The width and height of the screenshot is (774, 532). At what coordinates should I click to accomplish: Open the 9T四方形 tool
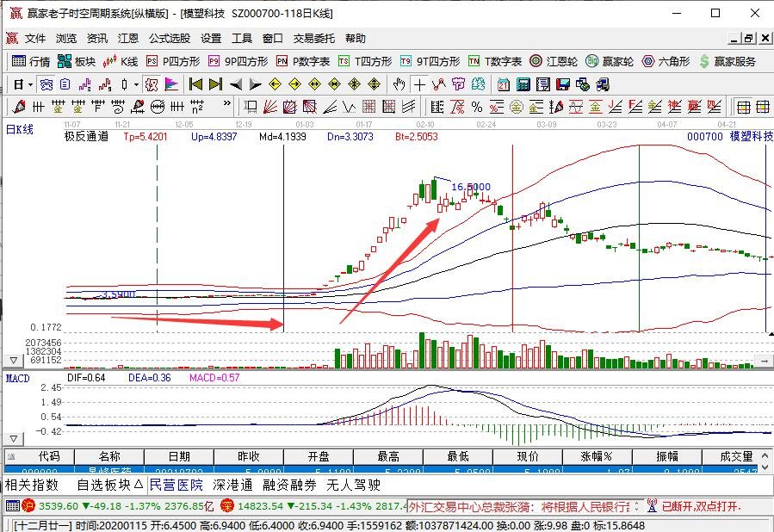coord(430,61)
